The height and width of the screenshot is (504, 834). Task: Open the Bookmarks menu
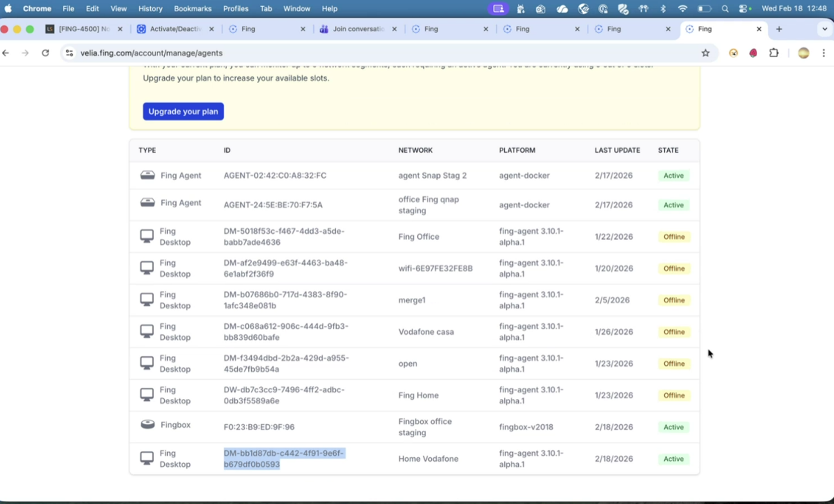click(192, 9)
